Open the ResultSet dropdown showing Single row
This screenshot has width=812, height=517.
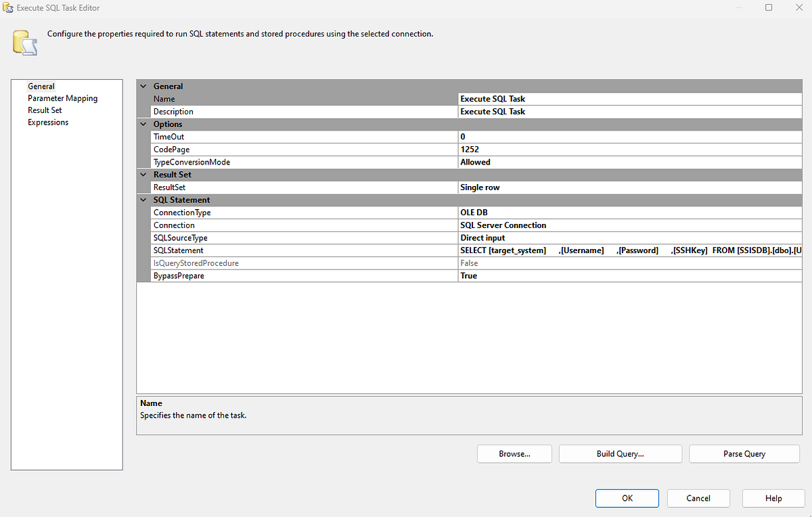629,187
